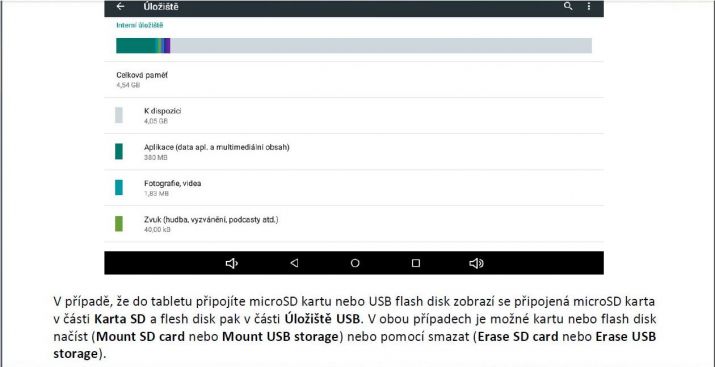Tap the volume up navigation icon
This screenshot has height=367, width=715.
tap(476, 263)
